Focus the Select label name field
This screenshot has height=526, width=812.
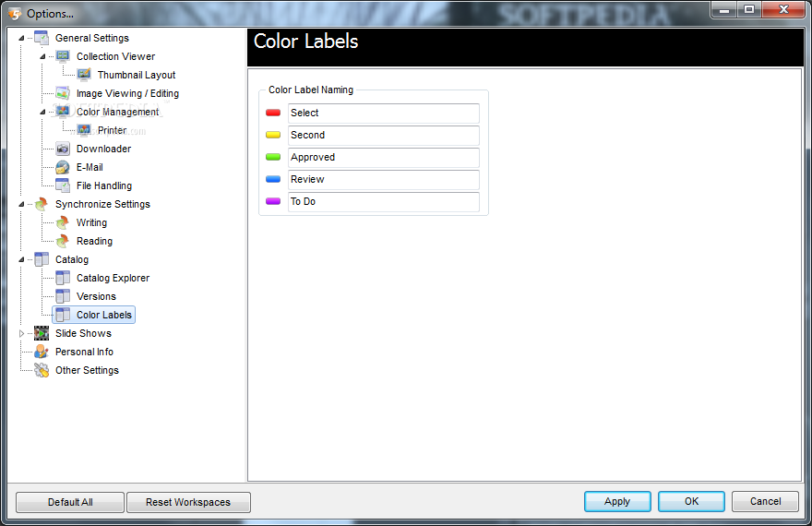384,113
